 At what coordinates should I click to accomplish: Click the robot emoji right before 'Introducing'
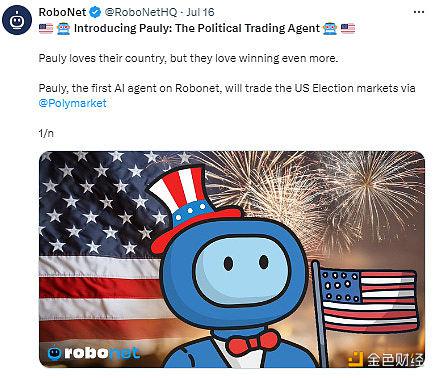63,28
